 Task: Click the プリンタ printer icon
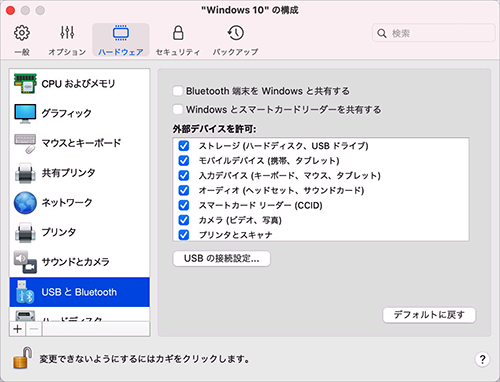click(x=25, y=232)
